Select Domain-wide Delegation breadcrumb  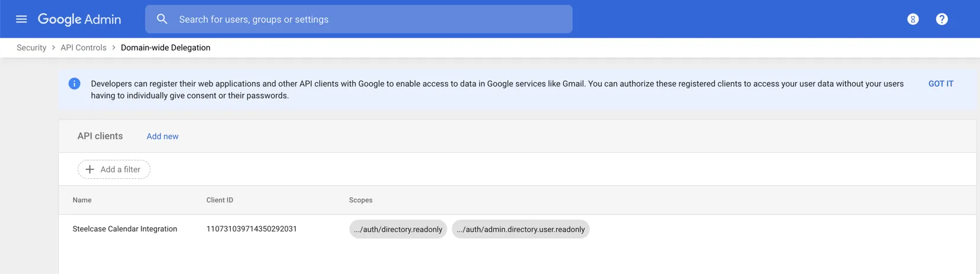click(x=165, y=47)
